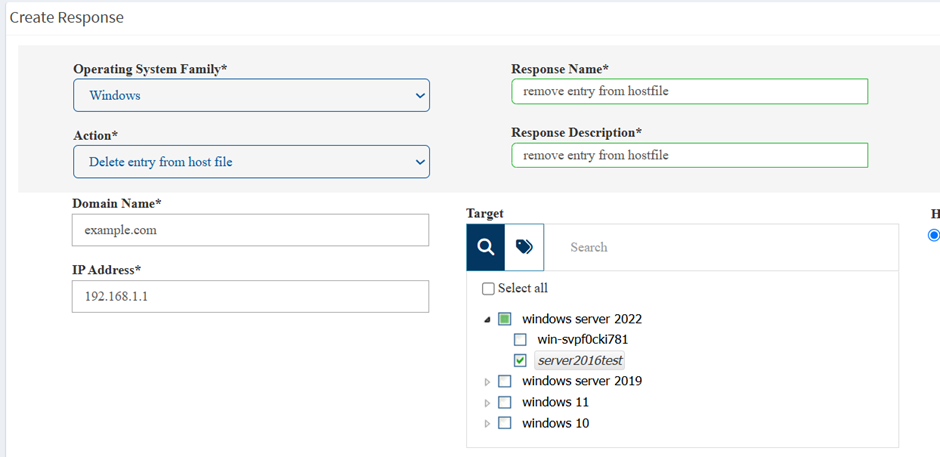Open the Action dropdown
Viewport: 940px width, 457px height.
click(x=251, y=162)
